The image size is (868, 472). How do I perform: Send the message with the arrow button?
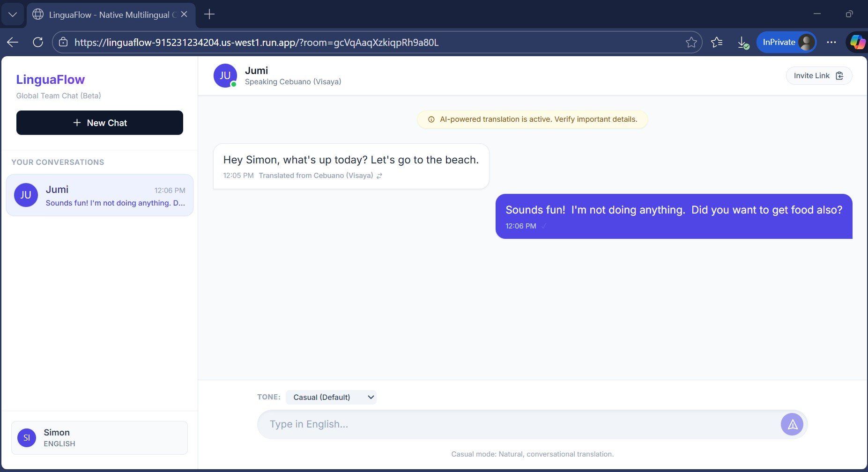[x=792, y=424]
